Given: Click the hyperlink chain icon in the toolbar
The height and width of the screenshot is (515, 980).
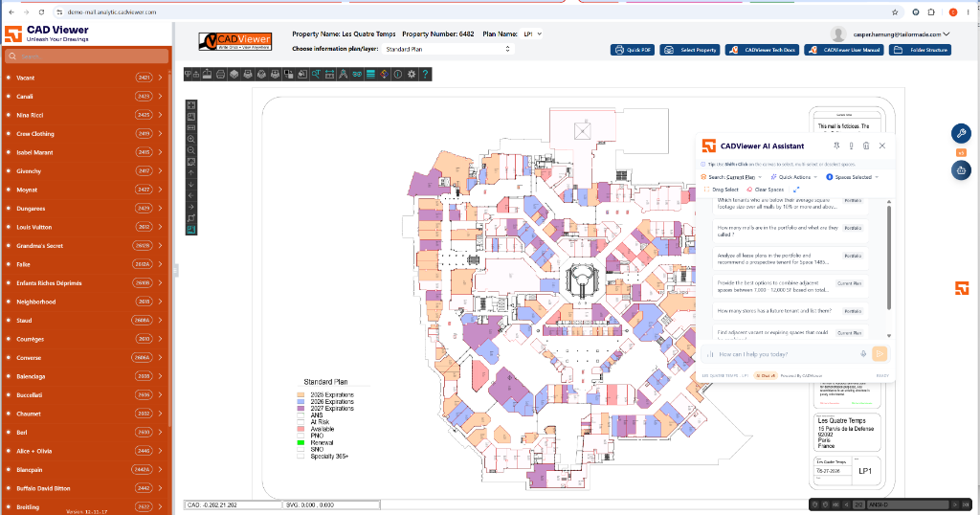Looking at the screenshot, I should [x=357, y=75].
